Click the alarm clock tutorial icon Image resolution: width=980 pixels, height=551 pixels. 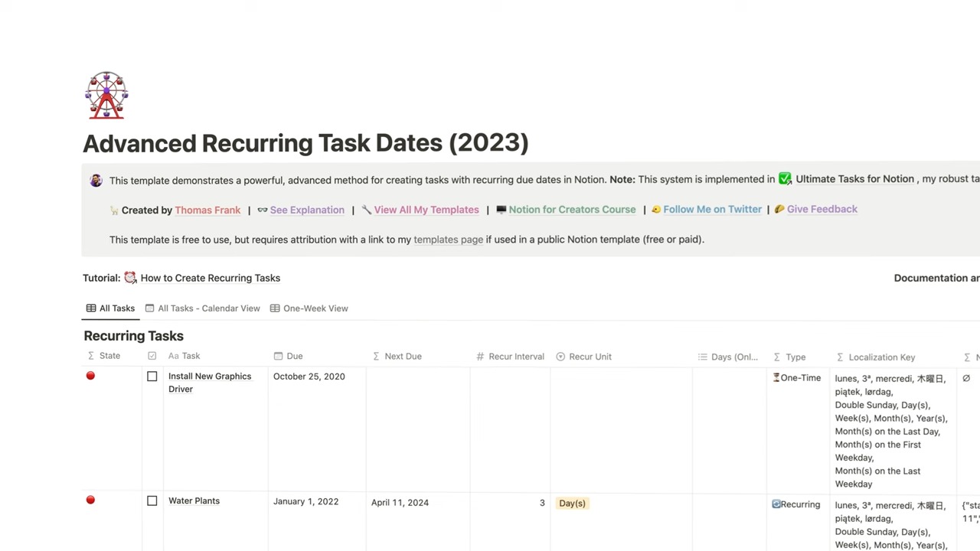tap(130, 278)
